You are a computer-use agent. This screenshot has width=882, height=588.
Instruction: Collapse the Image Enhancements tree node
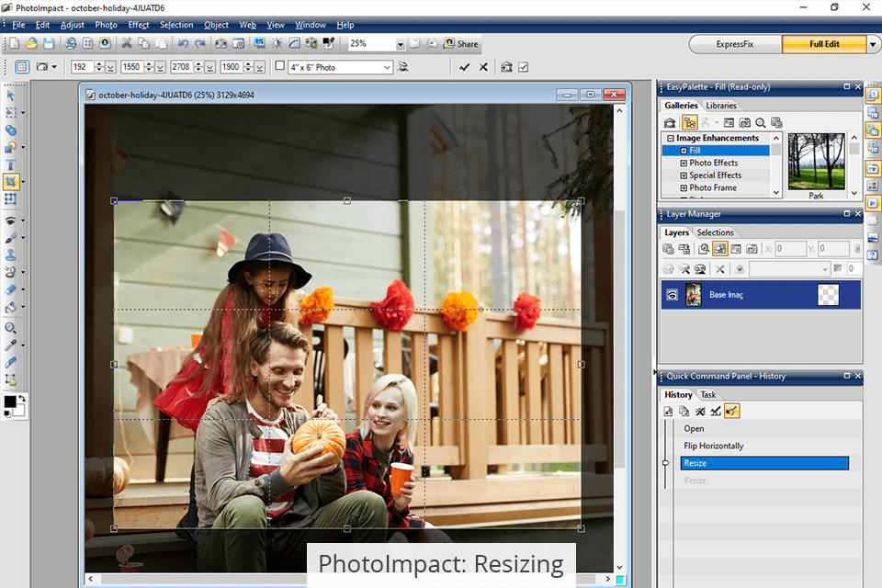[x=670, y=138]
